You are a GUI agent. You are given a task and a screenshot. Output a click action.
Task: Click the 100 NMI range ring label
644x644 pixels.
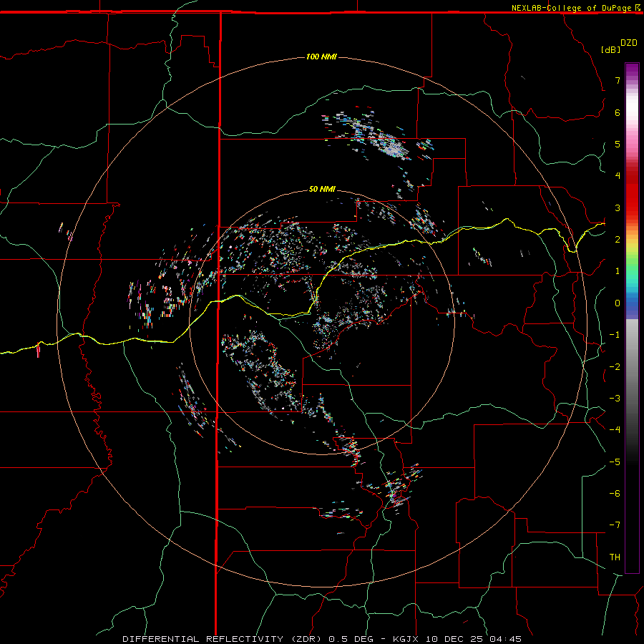tap(321, 57)
